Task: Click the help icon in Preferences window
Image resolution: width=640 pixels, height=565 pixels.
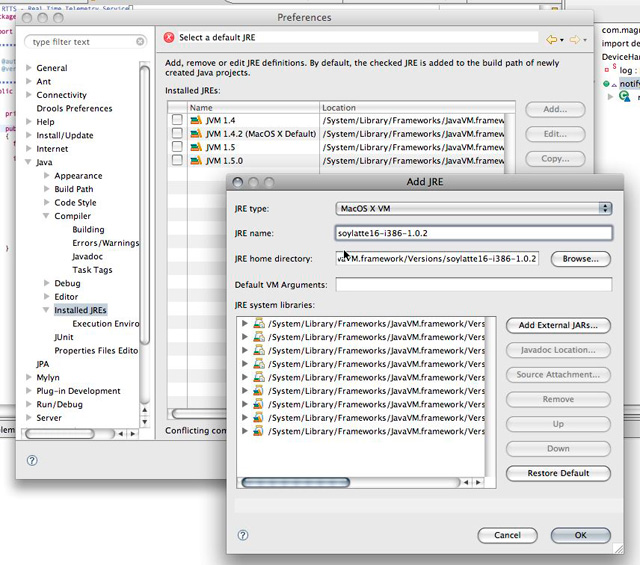Action: (32, 460)
